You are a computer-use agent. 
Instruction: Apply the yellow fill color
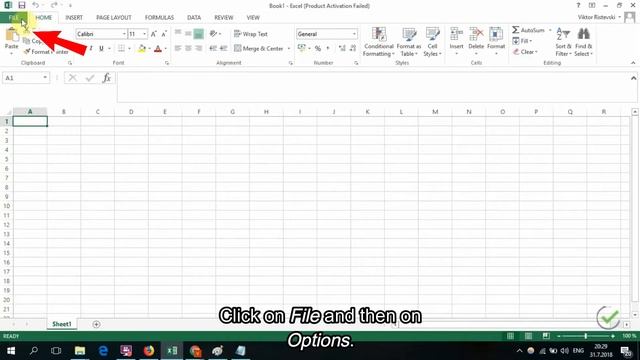click(x=142, y=49)
